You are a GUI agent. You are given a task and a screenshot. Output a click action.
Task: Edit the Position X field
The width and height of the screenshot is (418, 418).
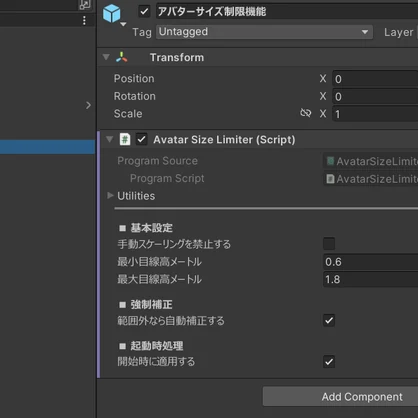(375, 79)
